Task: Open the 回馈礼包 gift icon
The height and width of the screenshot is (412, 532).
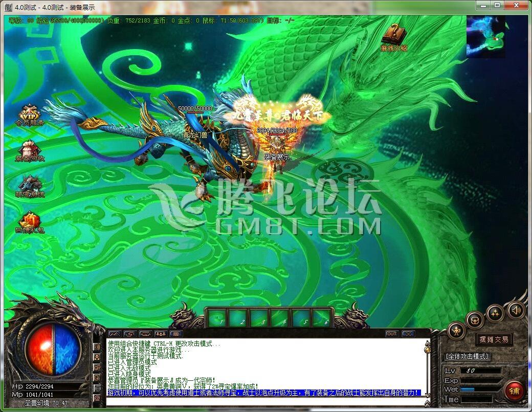Action: click(x=30, y=223)
